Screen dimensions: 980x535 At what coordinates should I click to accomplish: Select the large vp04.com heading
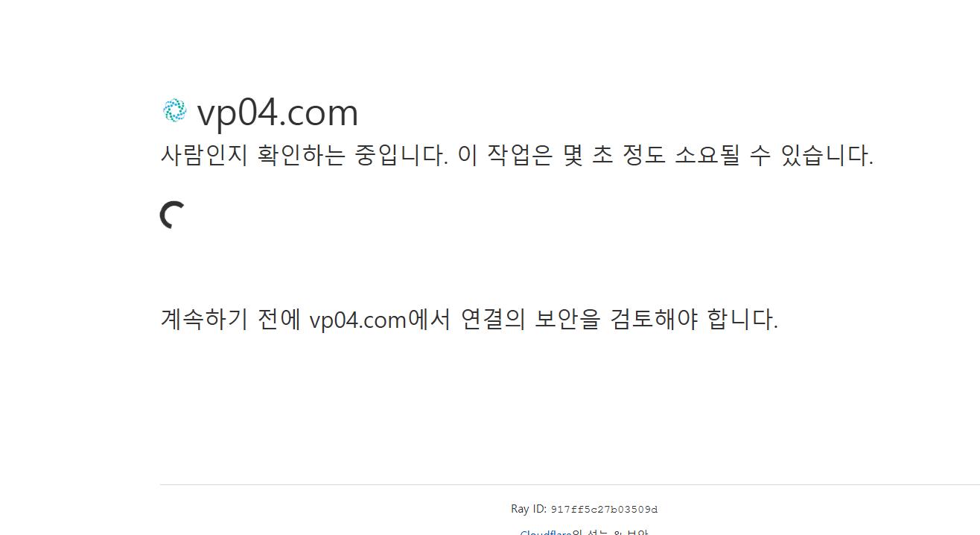tap(278, 113)
